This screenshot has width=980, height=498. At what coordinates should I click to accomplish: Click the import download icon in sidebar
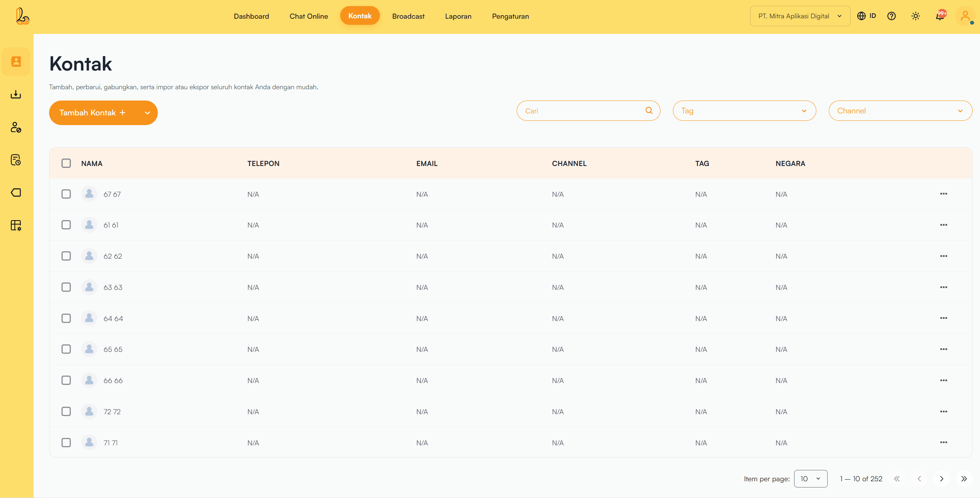(16, 94)
